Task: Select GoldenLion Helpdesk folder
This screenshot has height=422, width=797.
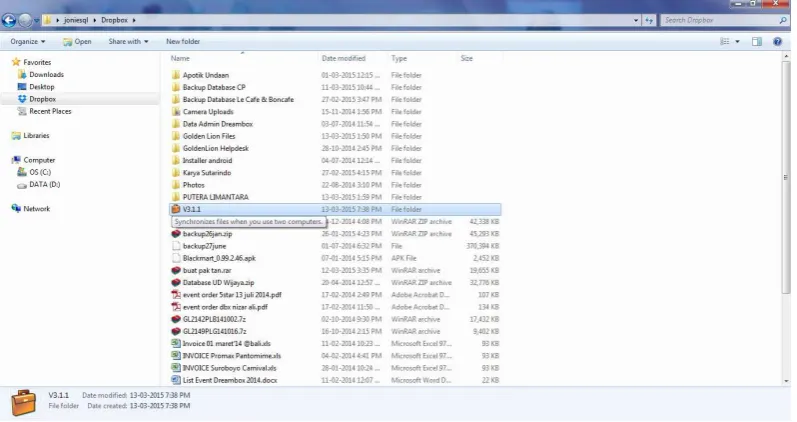Action: tap(216, 148)
